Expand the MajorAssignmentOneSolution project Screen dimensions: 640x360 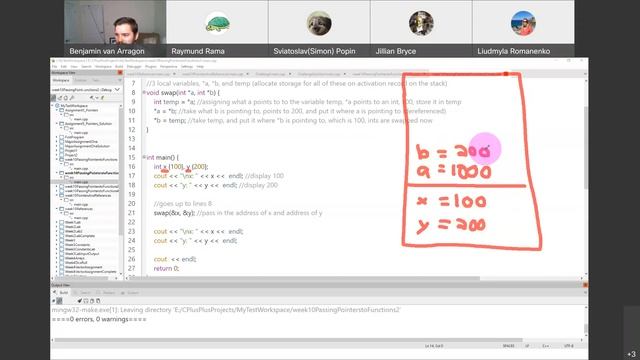pyautogui.click(x=57, y=146)
